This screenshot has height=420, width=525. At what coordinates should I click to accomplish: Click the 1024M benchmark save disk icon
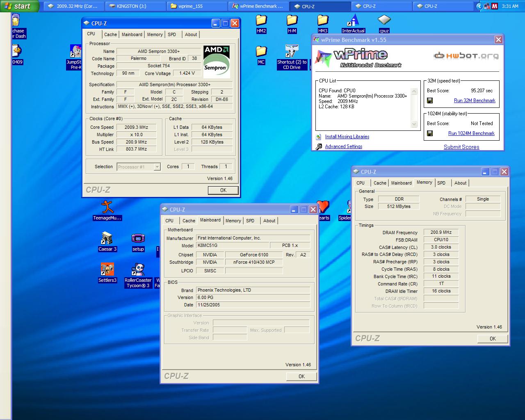(x=430, y=133)
